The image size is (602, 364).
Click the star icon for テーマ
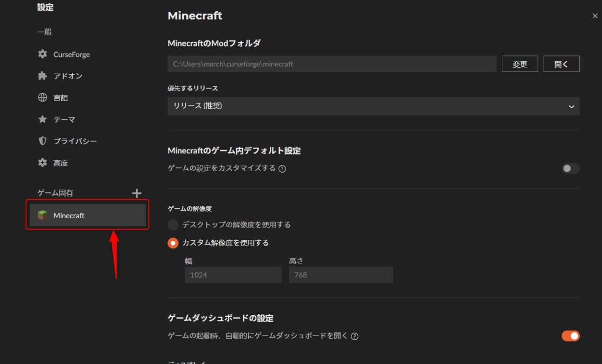pos(43,119)
